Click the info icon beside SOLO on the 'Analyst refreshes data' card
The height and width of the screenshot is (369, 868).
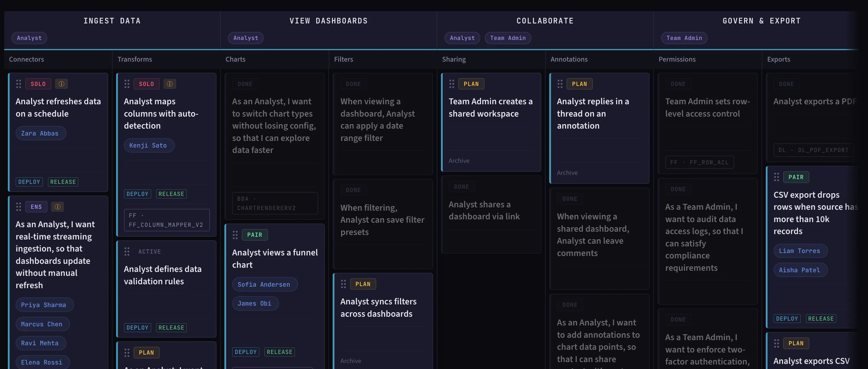pos(61,84)
